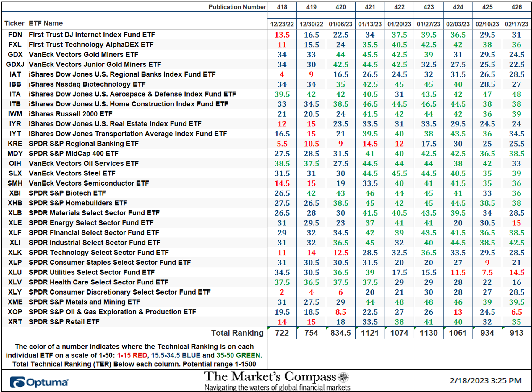Click XLP value 9 under 02/10/23
This screenshot has width=532, height=392.
[x=487, y=263]
